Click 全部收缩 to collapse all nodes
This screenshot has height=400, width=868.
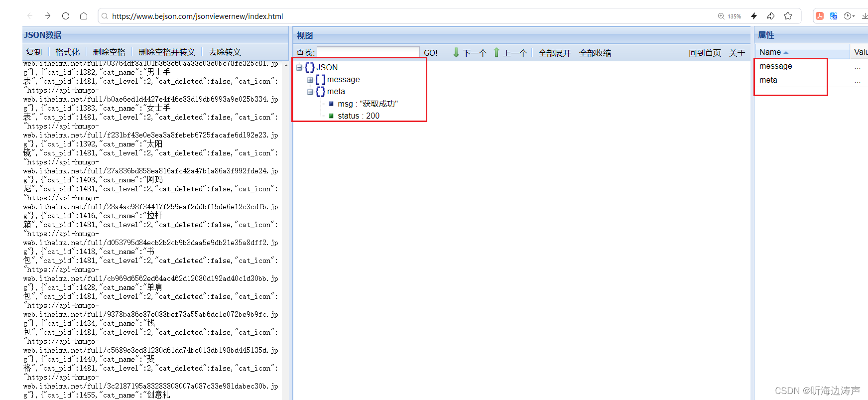[x=595, y=53]
